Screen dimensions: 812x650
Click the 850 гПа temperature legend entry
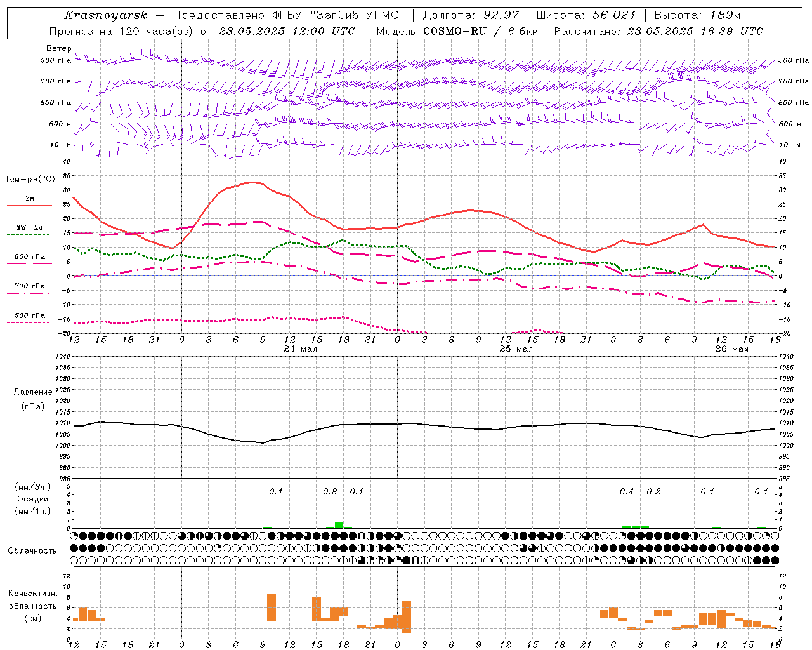pos(30,256)
